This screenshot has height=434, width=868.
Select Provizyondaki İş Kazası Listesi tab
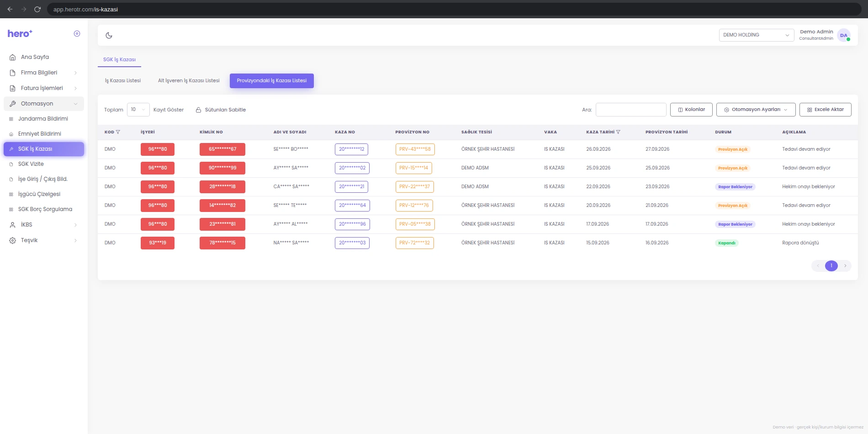pos(272,81)
